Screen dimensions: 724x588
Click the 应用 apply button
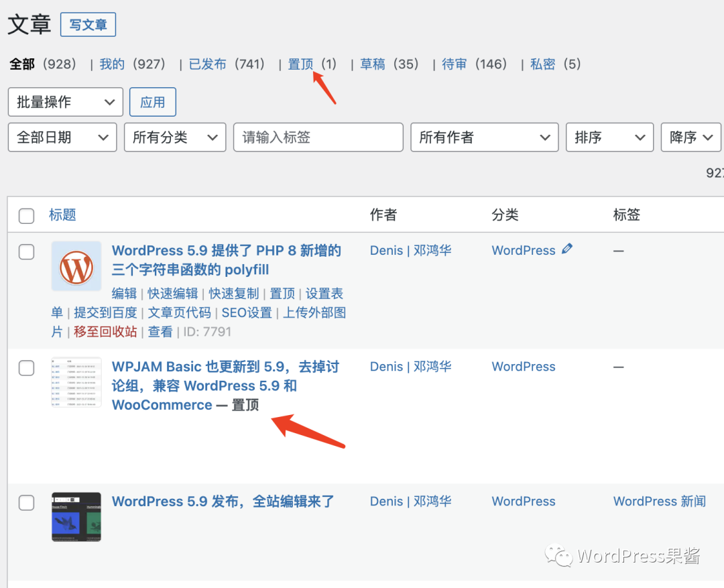[x=152, y=102]
